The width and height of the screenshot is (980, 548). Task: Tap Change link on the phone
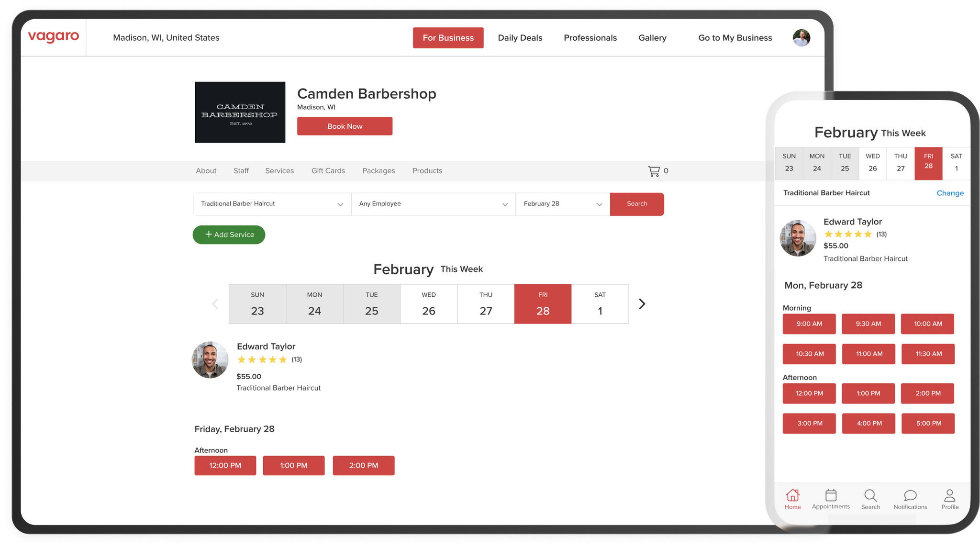click(x=950, y=193)
